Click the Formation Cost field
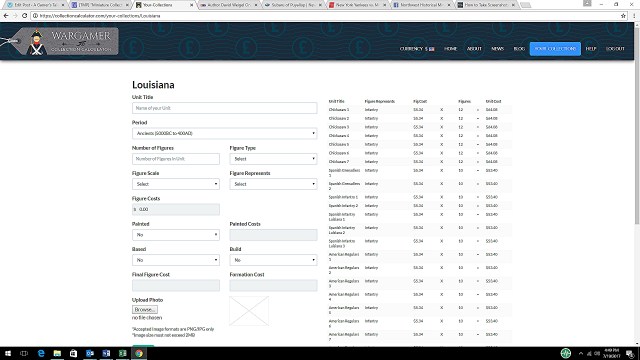Screen dimensions: 640x360 click(x=273, y=285)
